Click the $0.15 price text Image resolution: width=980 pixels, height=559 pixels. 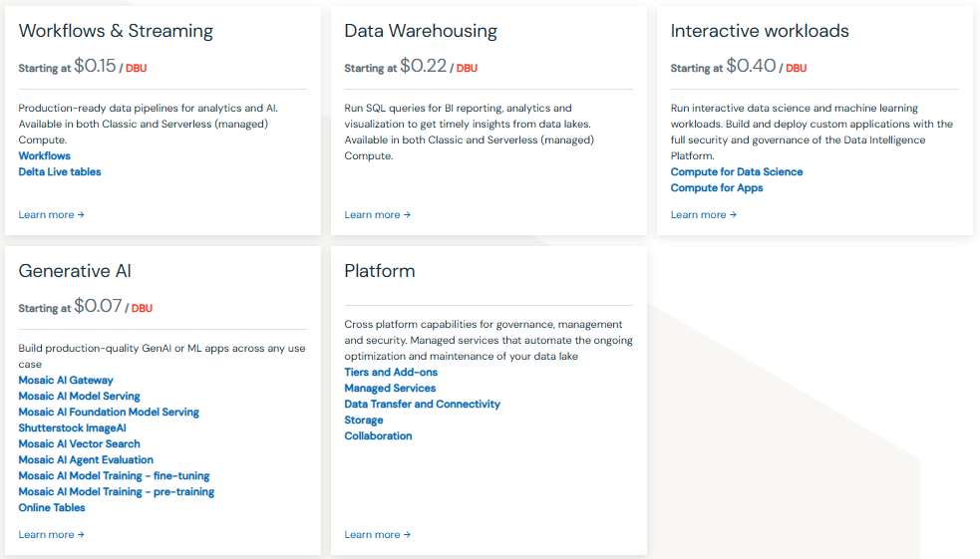pos(95,66)
